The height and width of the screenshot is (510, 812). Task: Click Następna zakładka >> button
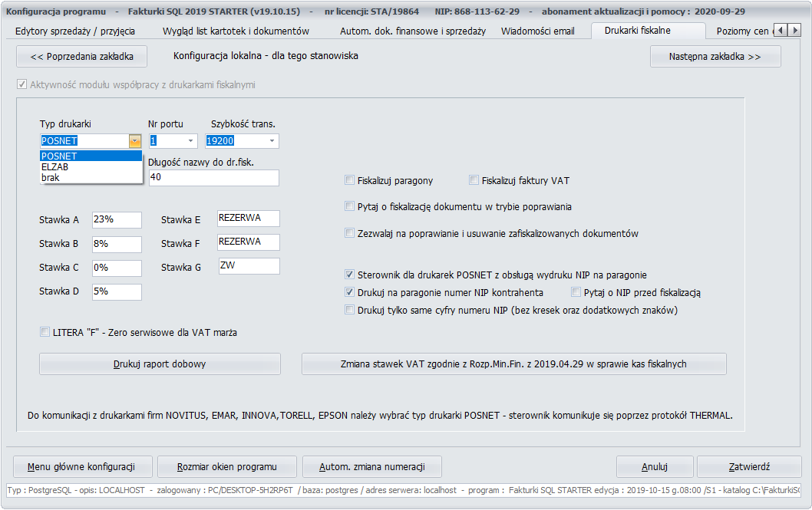pyautogui.click(x=715, y=57)
